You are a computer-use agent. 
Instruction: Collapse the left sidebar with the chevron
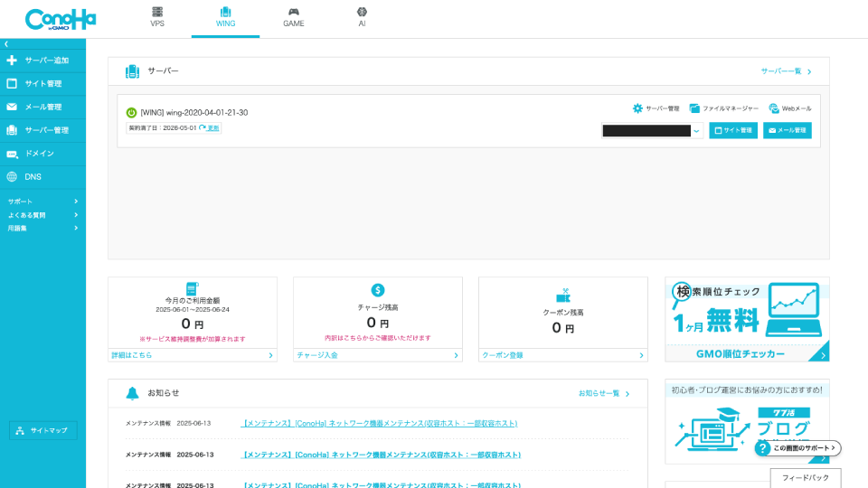click(6, 43)
